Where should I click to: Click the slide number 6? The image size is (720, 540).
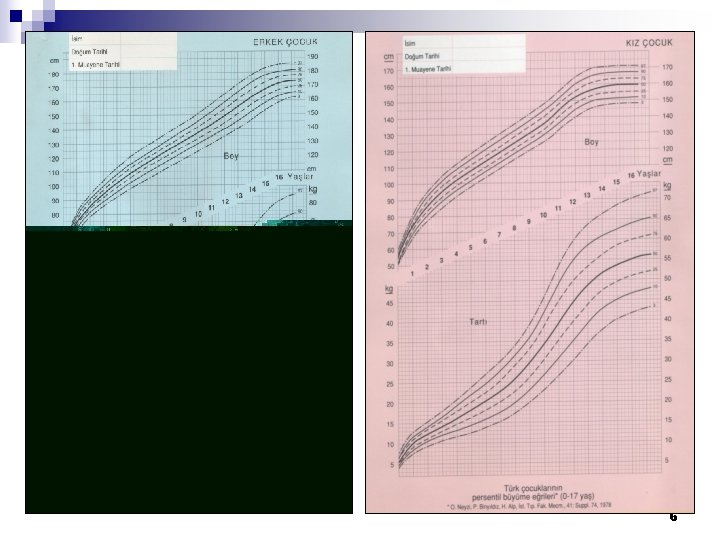point(673,518)
